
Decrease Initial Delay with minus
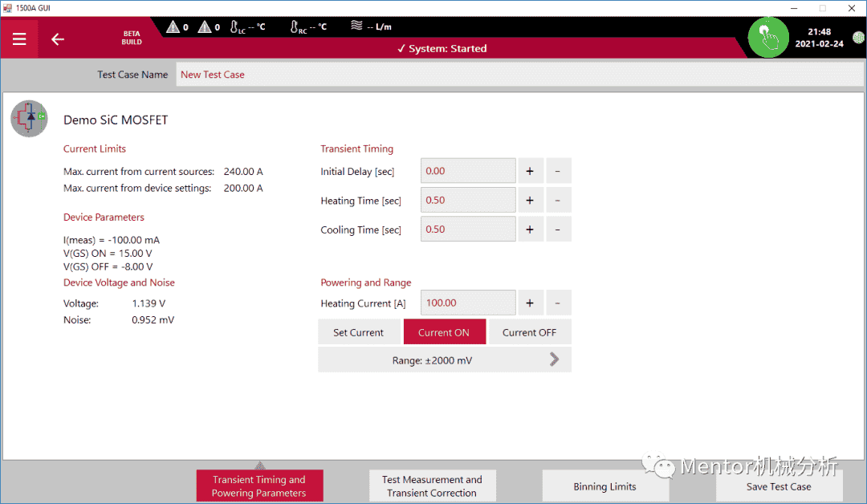[557, 171]
